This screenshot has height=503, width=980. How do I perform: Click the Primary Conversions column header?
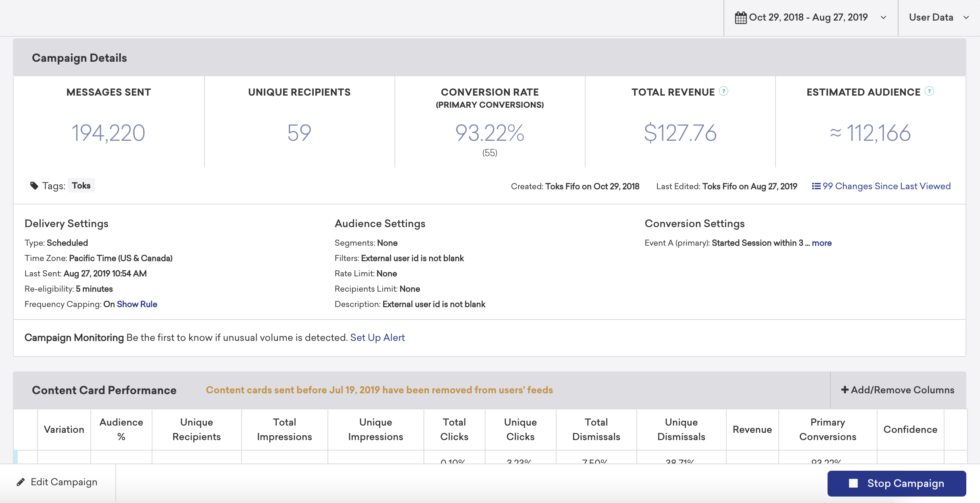828,430
